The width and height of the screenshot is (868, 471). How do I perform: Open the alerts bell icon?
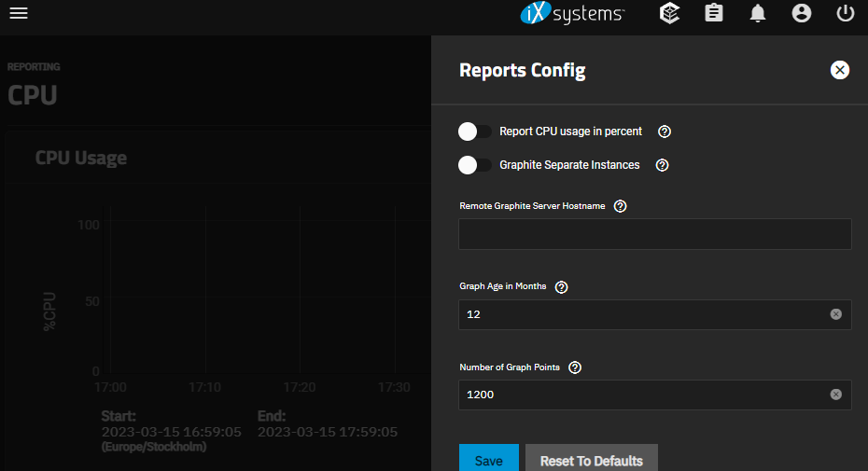[x=757, y=13]
